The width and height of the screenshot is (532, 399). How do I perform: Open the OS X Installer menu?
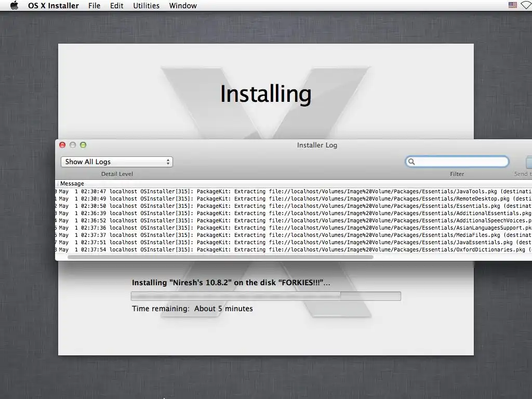pyautogui.click(x=54, y=6)
